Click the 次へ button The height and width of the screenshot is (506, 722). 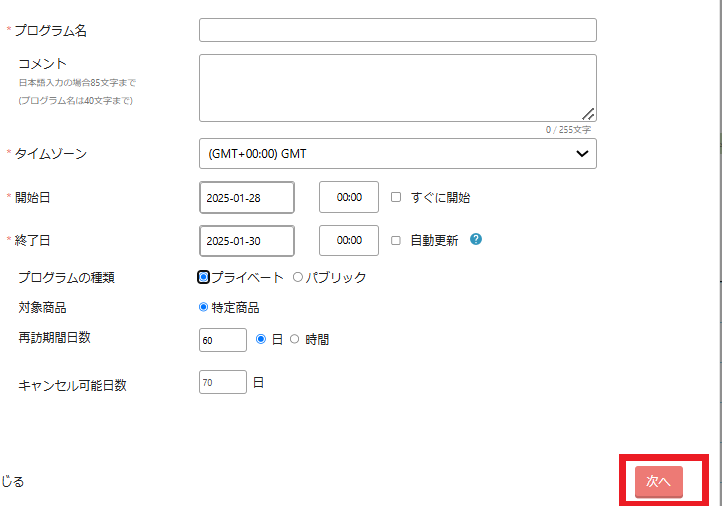pos(658,481)
